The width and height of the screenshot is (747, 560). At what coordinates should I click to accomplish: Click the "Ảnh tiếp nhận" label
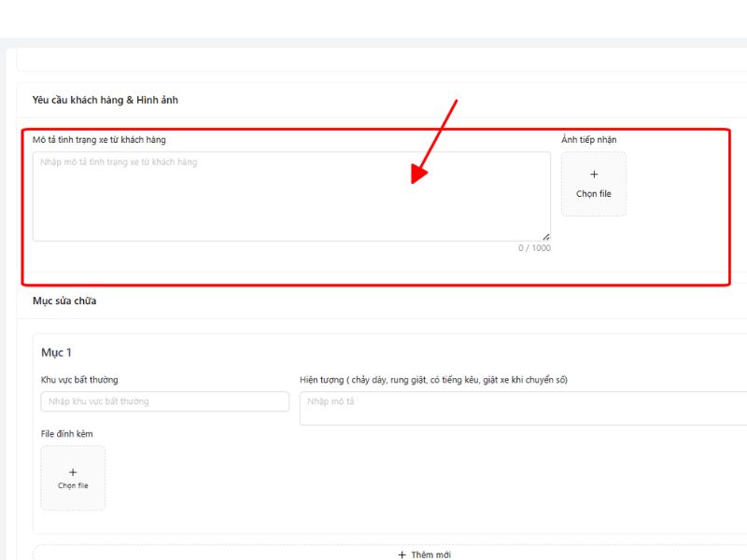point(588,140)
